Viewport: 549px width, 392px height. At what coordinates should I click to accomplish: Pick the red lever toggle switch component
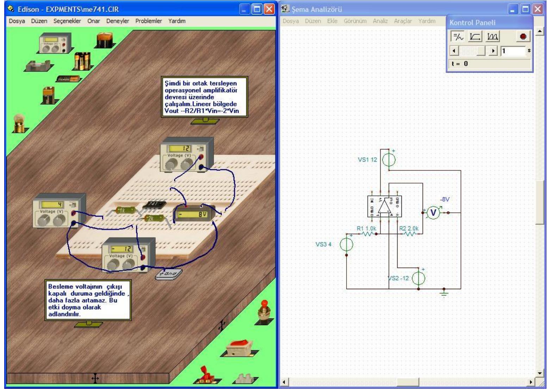205,375
